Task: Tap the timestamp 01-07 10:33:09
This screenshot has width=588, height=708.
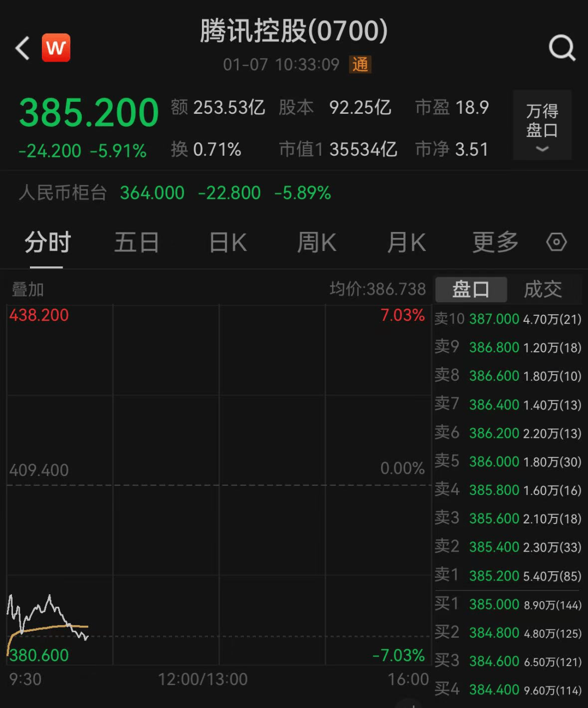Action: [x=281, y=65]
